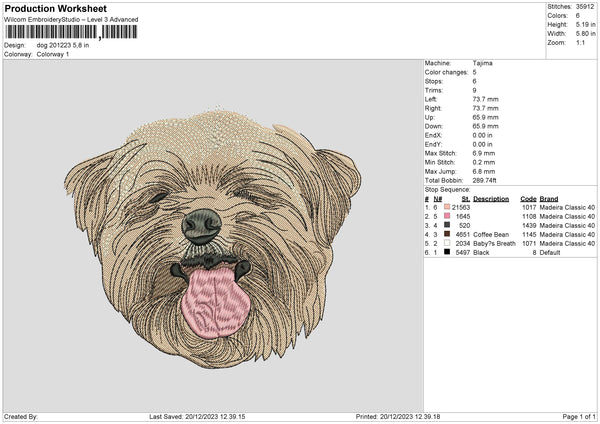Click the Code column header
This screenshot has height=424, width=600.
tap(528, 198)
